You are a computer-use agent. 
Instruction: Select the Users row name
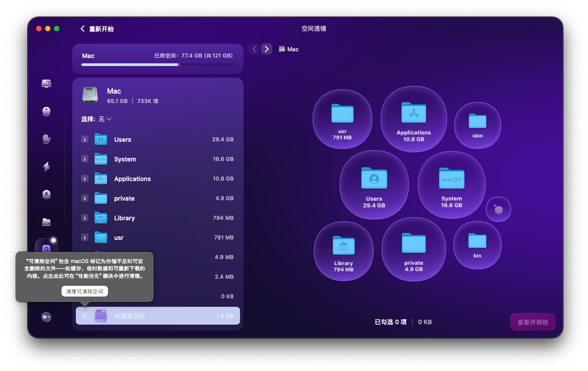[123, 140]
